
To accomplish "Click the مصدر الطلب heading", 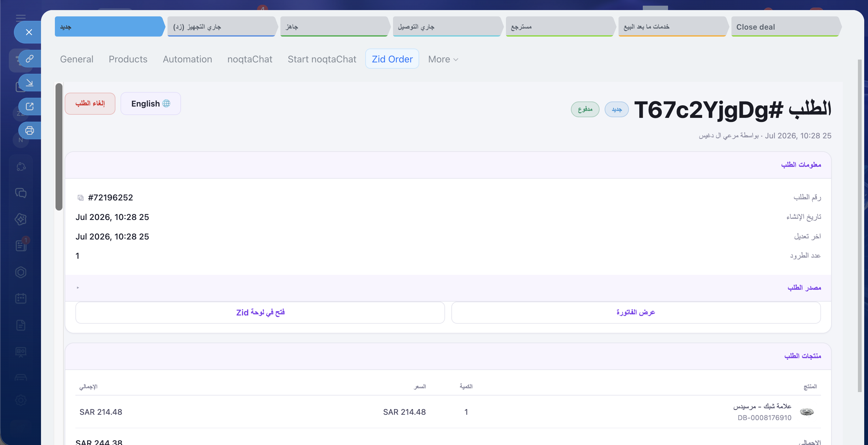I will pos(804,287).
